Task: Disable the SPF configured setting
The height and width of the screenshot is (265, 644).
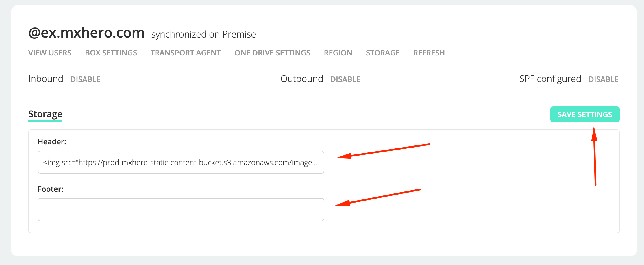Action: (x=604, y=79)
